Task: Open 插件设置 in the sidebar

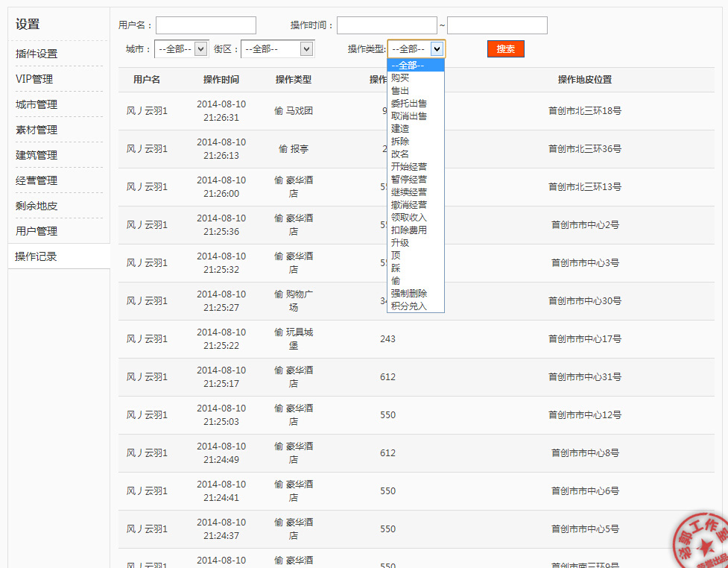Action: pyautogui.click(x=37, y=54)
